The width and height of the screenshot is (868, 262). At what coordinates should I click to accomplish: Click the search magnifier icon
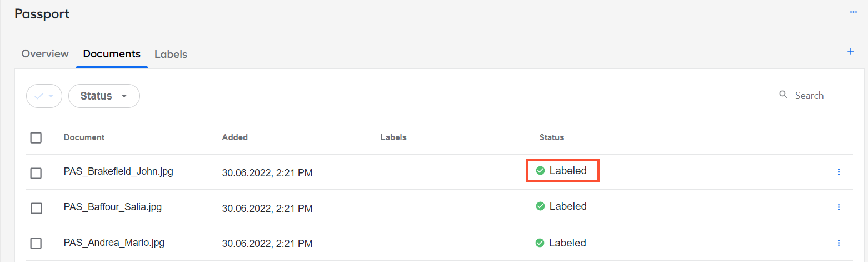click(x=784, y=95)
